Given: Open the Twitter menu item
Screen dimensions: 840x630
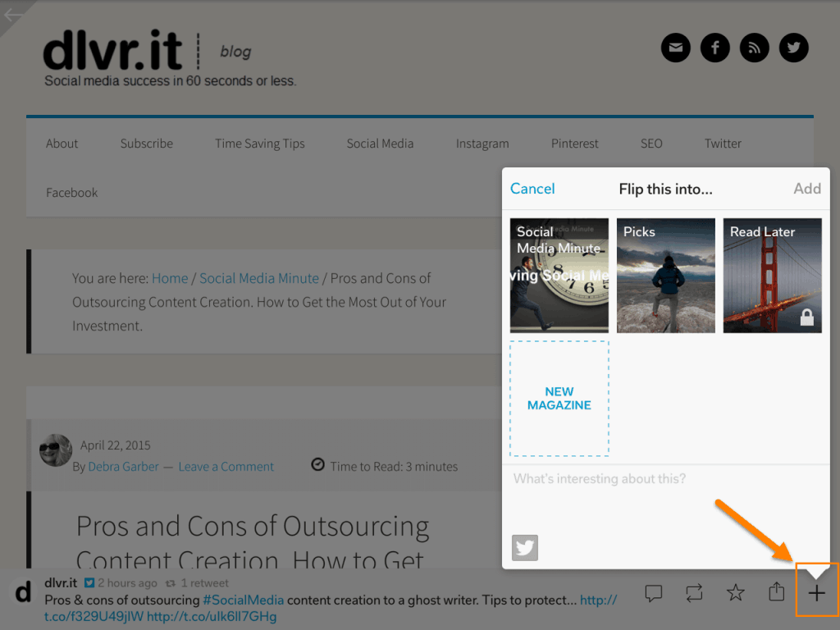Looking at the screenshot, I should pos(723,144).
